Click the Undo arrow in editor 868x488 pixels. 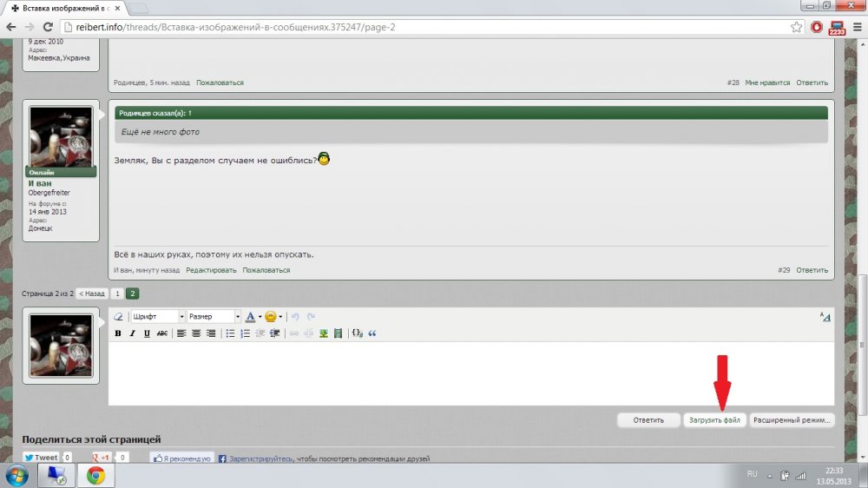(296, 316)
